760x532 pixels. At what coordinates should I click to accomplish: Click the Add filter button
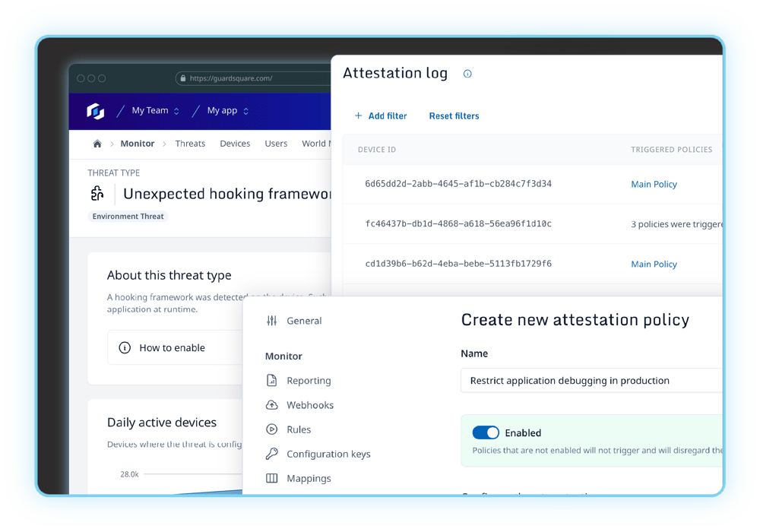pos(381,116)
